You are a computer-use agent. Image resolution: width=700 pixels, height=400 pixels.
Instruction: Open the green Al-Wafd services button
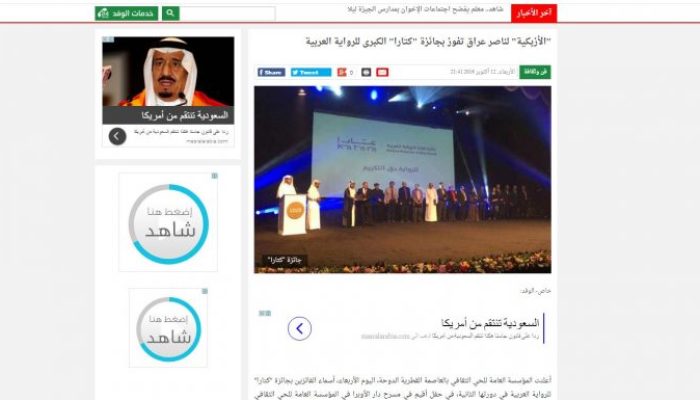coord(126,13)
